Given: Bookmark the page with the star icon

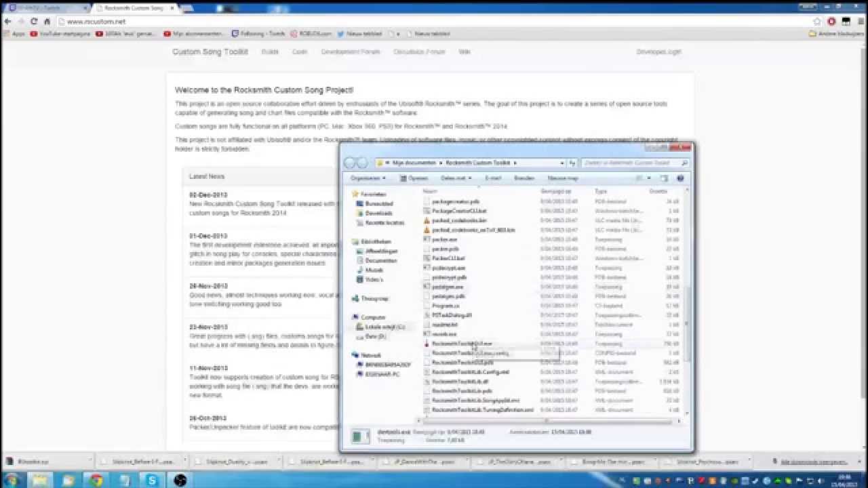Looking at the screenshot, I should pos(817,22).
